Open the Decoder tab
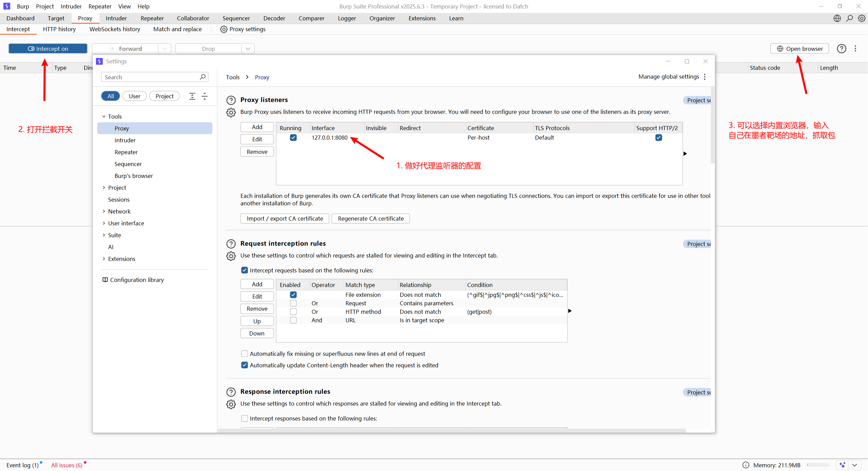Viewport: 868px width, 471px height. (274, 18)
